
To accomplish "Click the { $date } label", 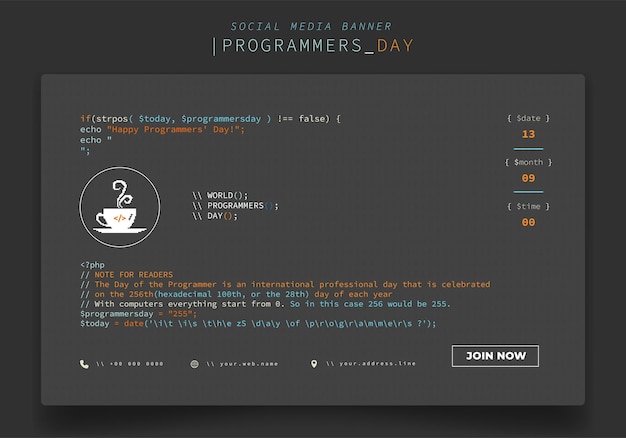I will click(528, 118).
